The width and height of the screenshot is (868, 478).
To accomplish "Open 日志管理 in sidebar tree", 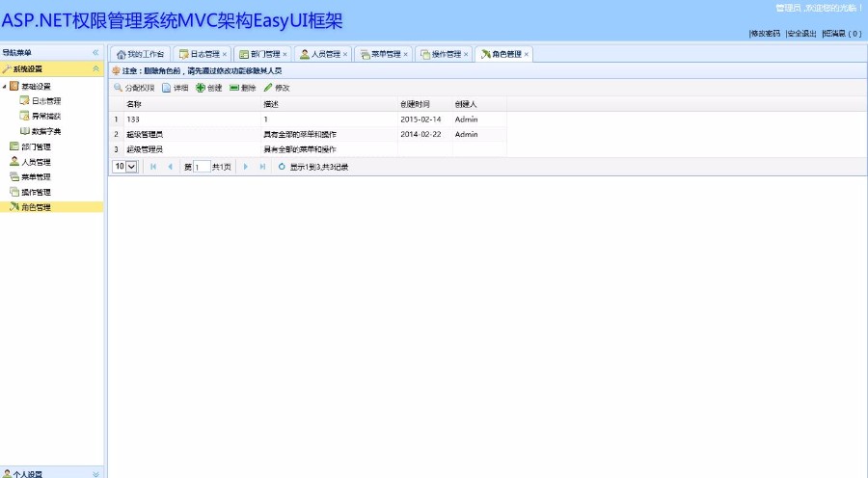I will (x=46, y=101).
